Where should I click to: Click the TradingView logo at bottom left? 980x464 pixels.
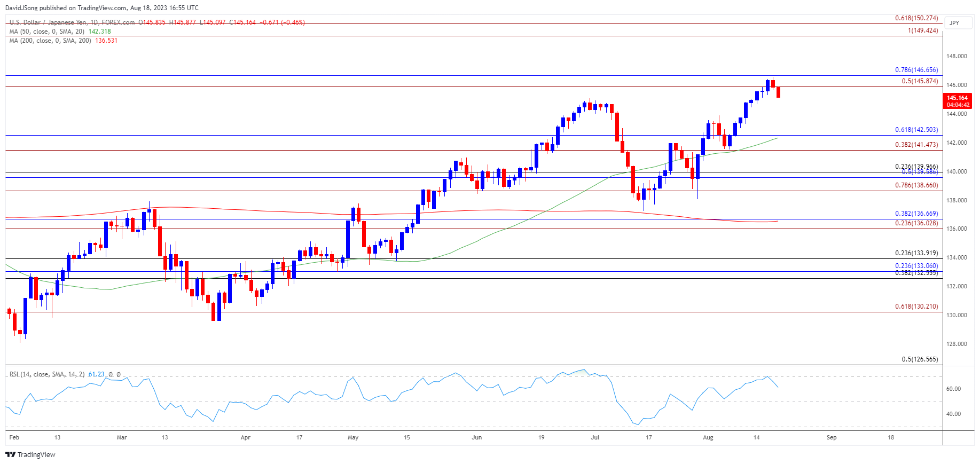tap(30, 454)
